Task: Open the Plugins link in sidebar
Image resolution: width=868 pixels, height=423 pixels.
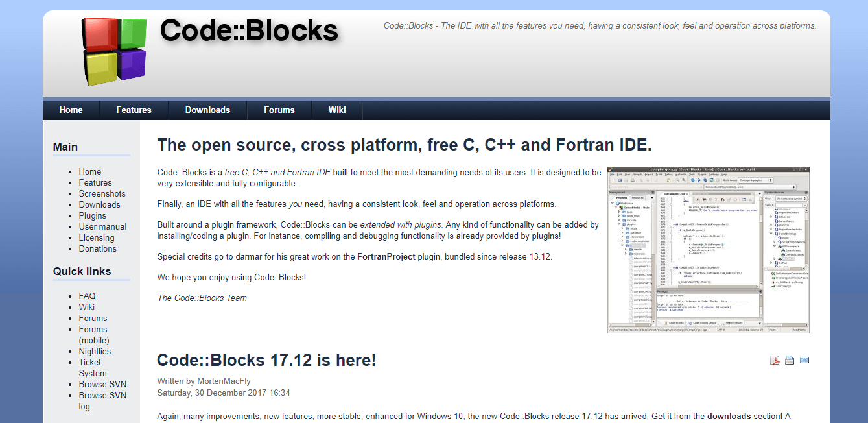Action: click(92, 215)
